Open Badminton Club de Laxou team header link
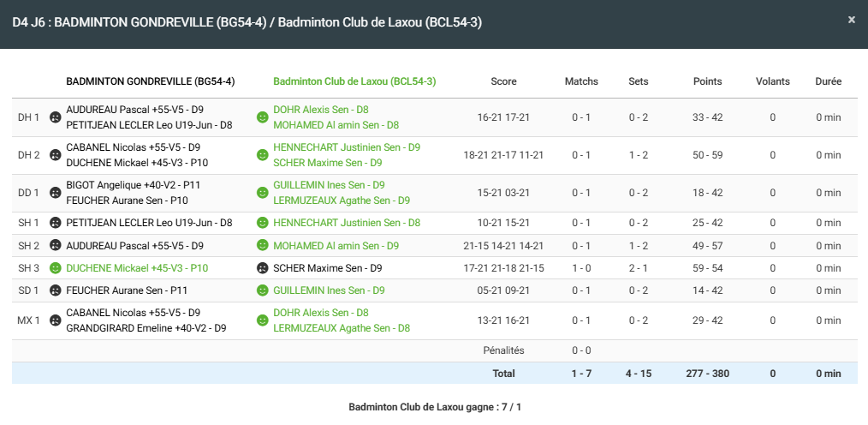868x425 pixels. (x=354, y=81)
